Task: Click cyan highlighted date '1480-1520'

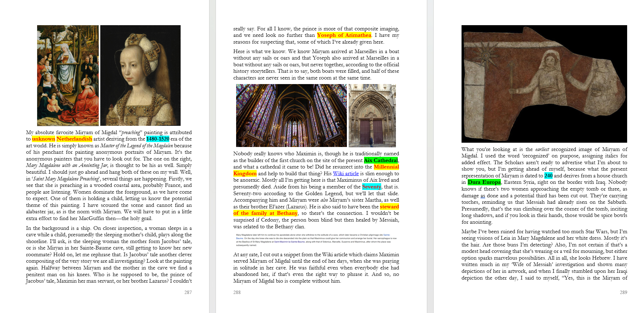Action: 158,139
